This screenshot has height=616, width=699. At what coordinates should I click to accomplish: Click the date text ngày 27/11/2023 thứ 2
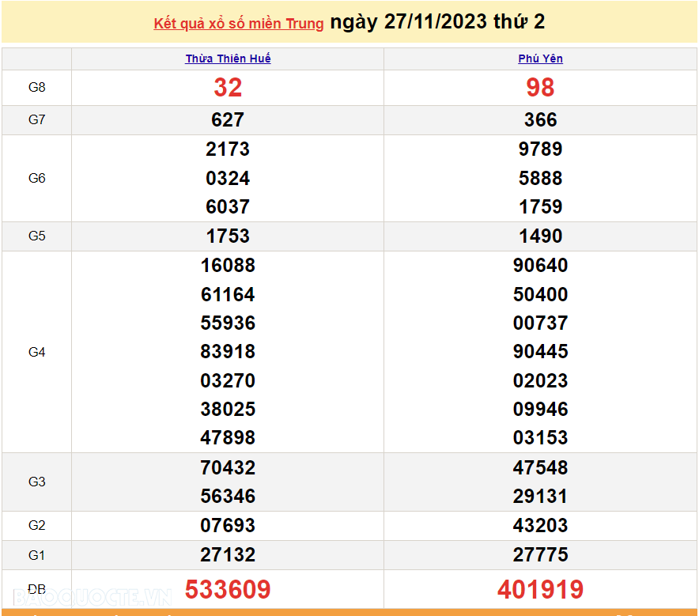tap(437, 22)
